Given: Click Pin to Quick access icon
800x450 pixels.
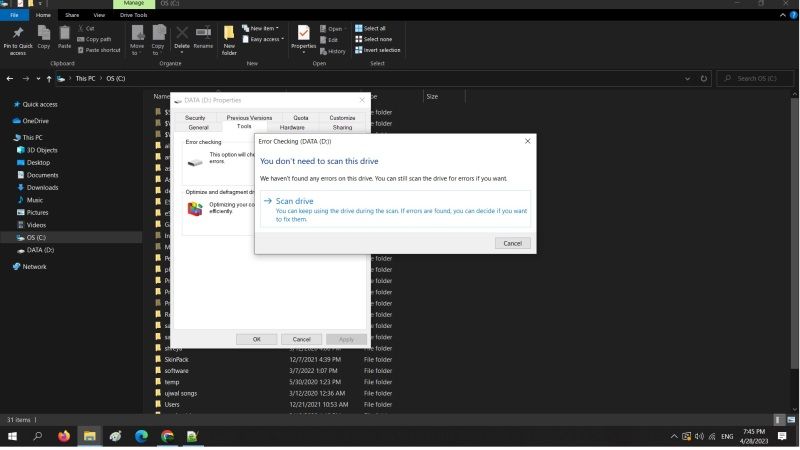Looking at the screenshot, I should (18, 40).
